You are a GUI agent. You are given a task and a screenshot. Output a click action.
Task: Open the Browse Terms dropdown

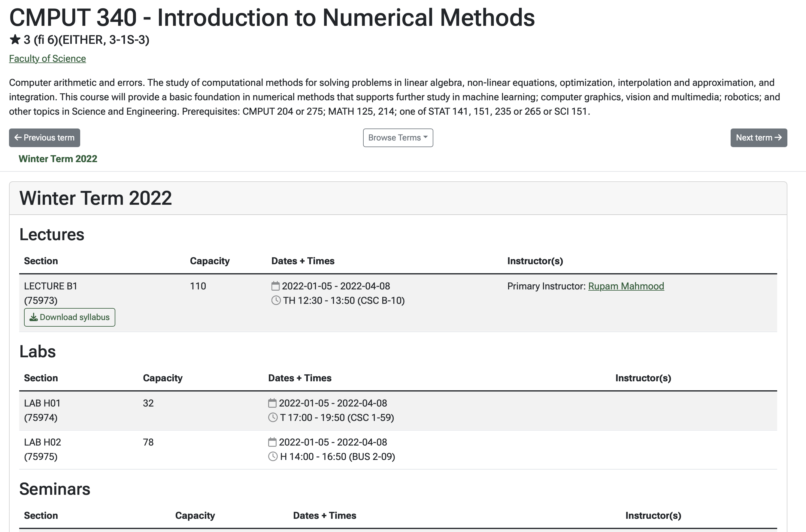398,138
